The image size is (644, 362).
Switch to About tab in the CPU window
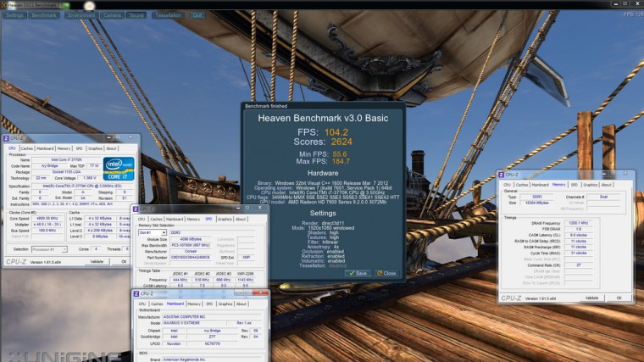click(111, 148)
